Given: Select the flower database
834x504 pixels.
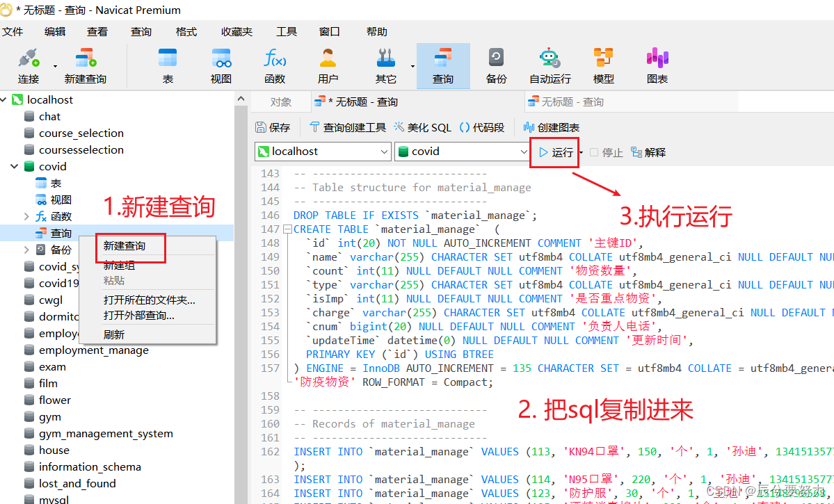Looking at the screenshot, I should [55, 400].
